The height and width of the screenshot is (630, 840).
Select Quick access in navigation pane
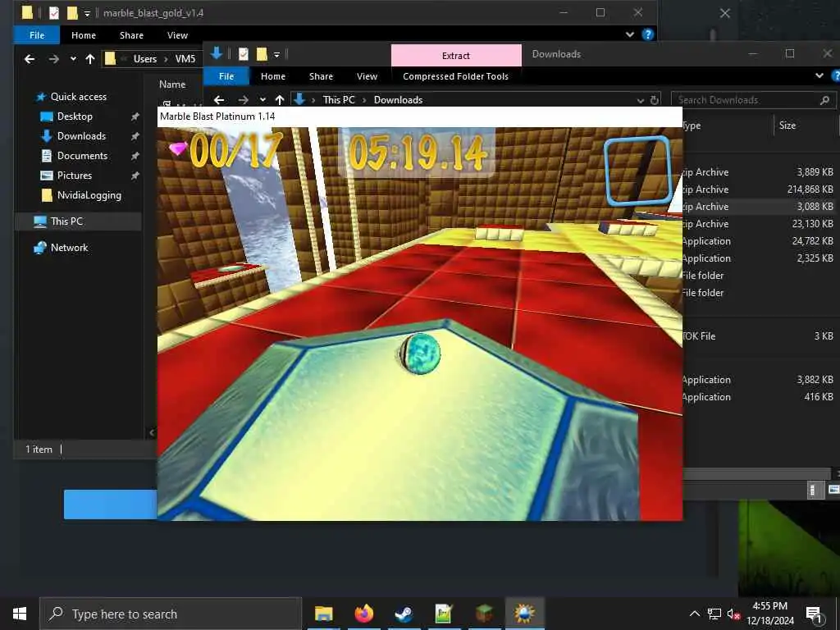[x=78, y=97]
